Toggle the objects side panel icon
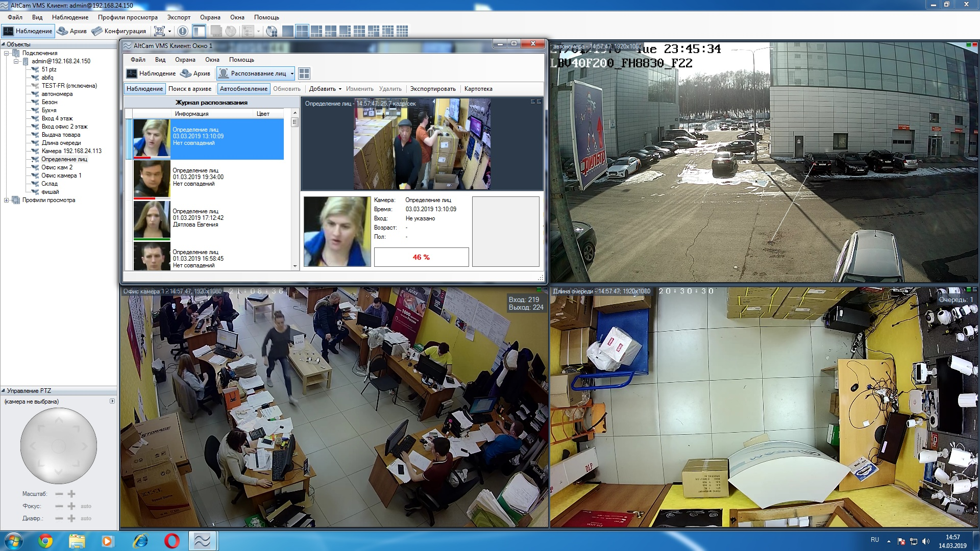The height and width of the screenshot is (551, 980). pos(199,31)
